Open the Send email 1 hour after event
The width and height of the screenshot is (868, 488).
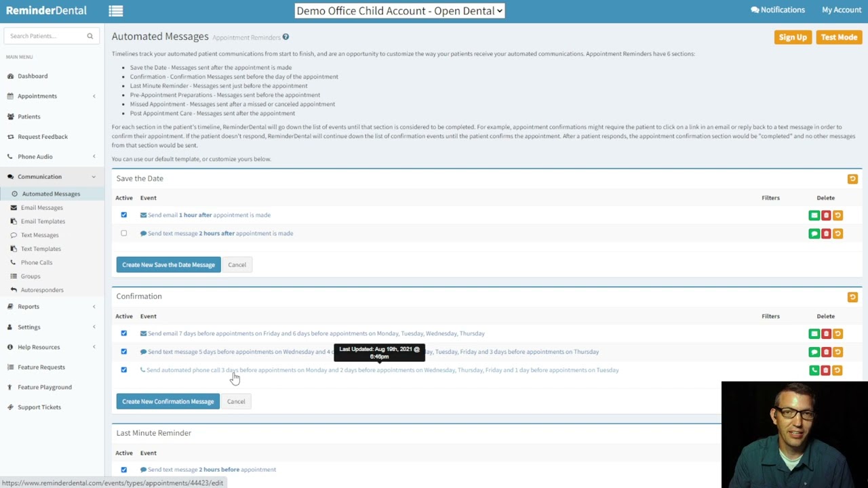205,215
